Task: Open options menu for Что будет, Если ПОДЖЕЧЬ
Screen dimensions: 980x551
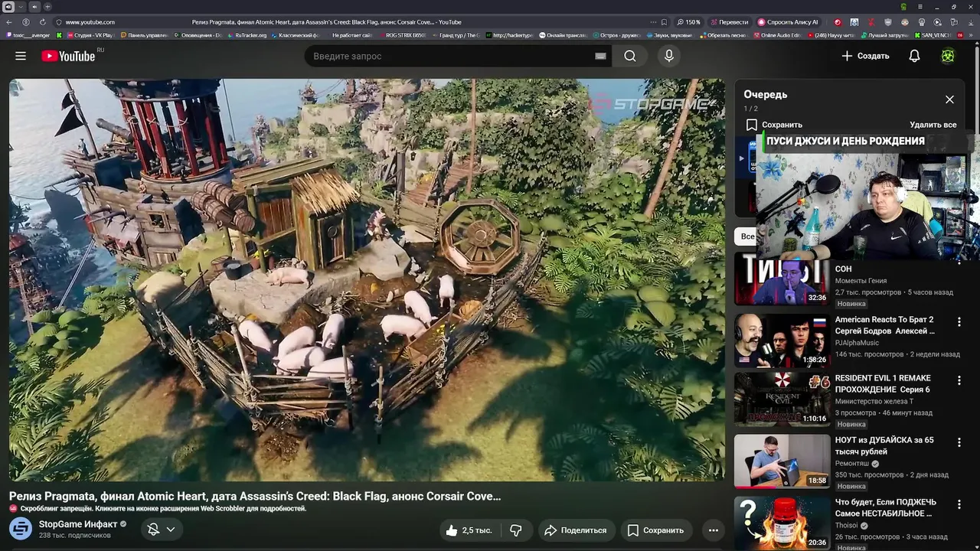Action: (x=959, y=504)
